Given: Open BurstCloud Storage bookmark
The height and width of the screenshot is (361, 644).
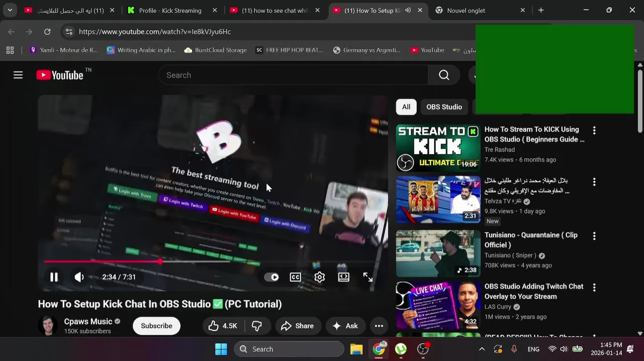Looking at the screenshot, I should point(215,50).
